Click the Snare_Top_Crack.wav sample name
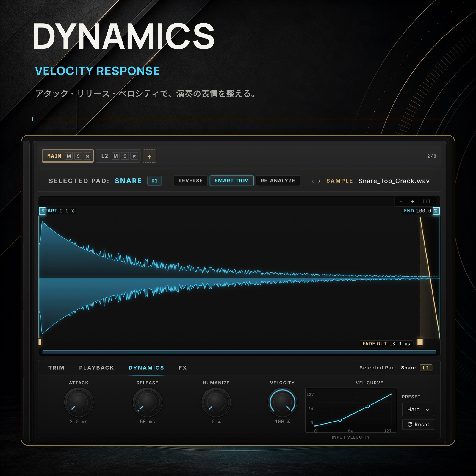 pyautogui.click(x=394, y=181)
